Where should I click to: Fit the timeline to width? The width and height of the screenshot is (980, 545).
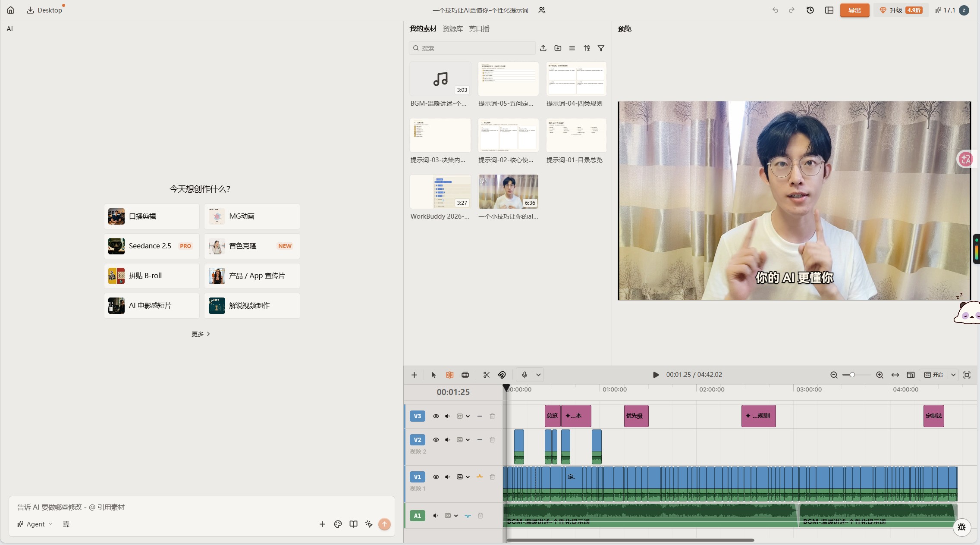[895, 375]
